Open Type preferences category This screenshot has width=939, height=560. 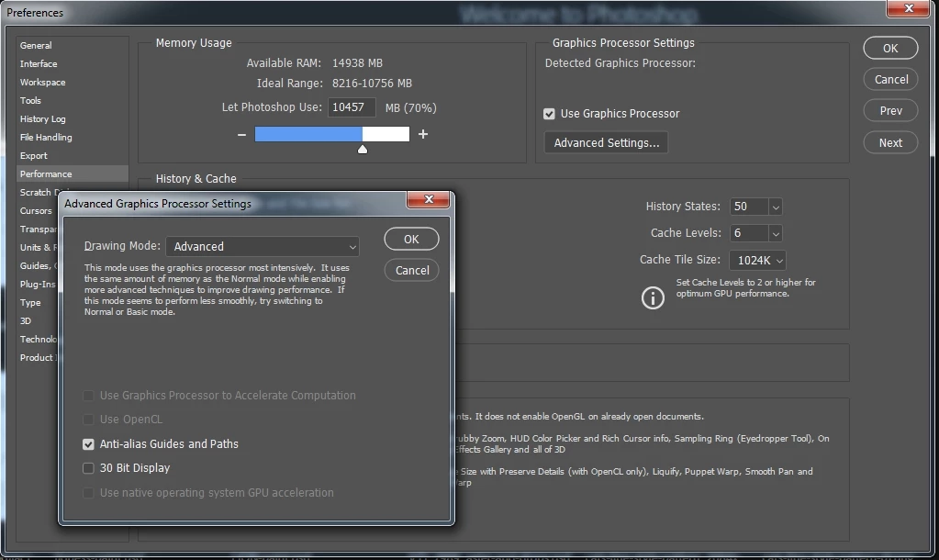coord(30,302)
